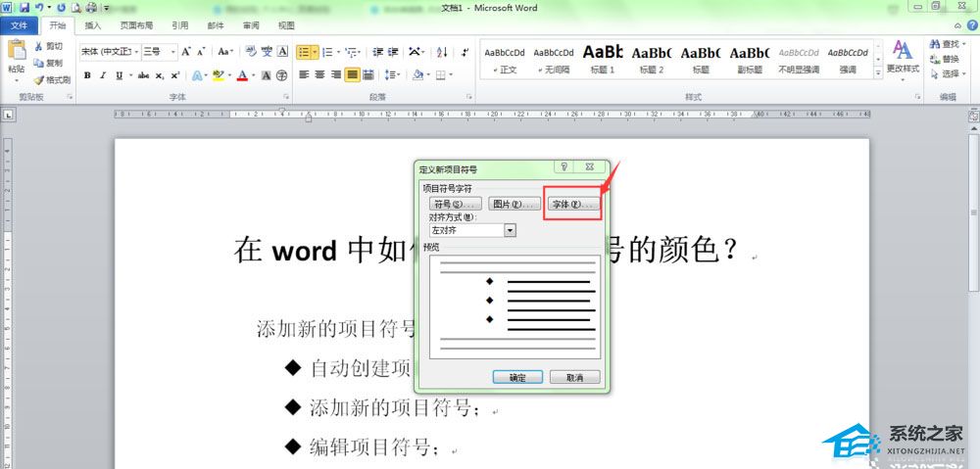Click Distributed alignment icon
980x469 pixels.
[368, 75]
